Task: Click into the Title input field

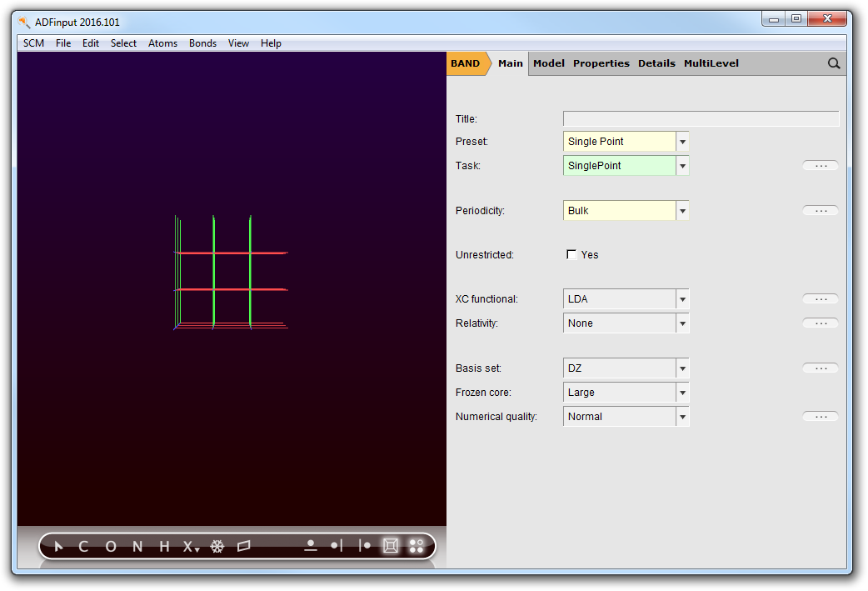Action: pos(701,118)
